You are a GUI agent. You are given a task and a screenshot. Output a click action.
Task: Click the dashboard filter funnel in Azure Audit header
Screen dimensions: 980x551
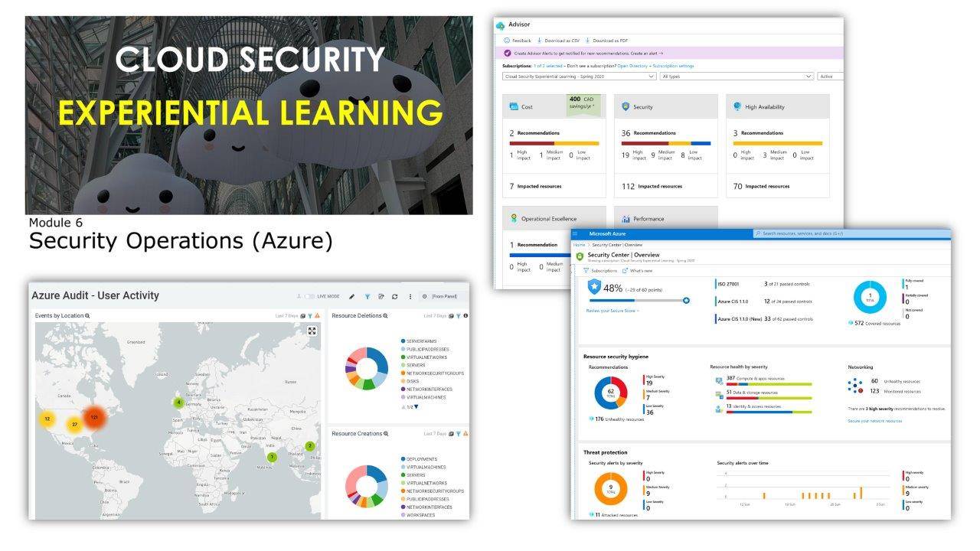coord(367,296)
